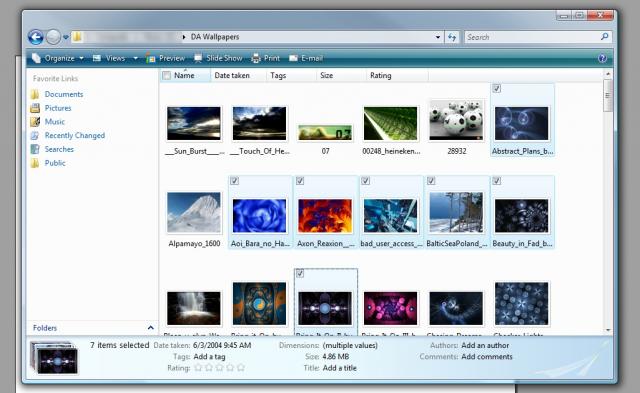Uncheck the Abstract_Plans_b checkbox
Image resolution: width=640 pixels, height=393 pixels.
click(x=496, y=88)
